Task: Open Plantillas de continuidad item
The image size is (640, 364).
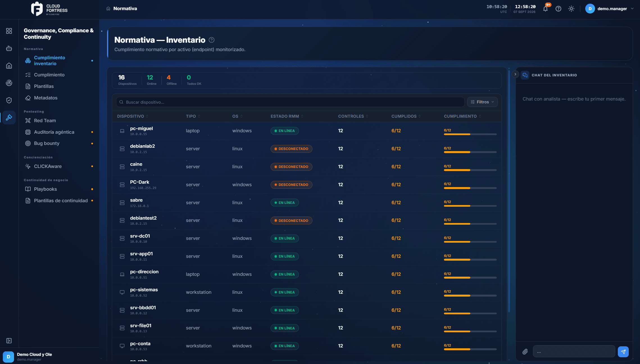Action: [x=59, y=201]
